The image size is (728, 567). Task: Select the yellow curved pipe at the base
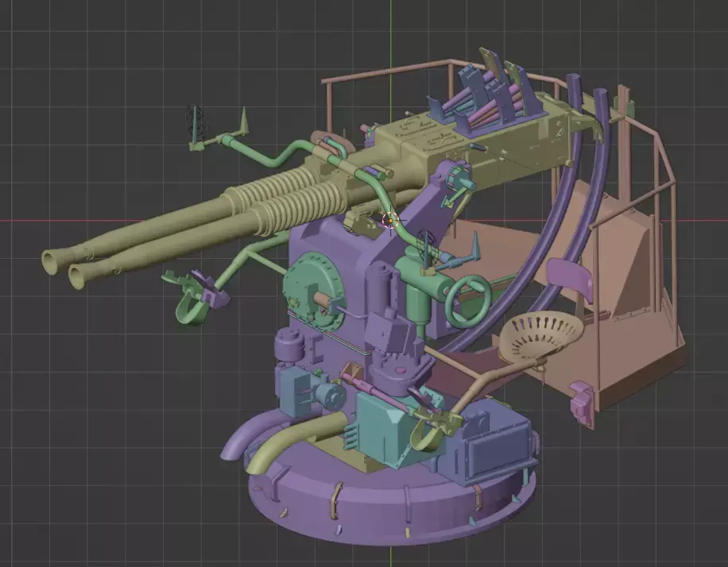pos(296,442)
